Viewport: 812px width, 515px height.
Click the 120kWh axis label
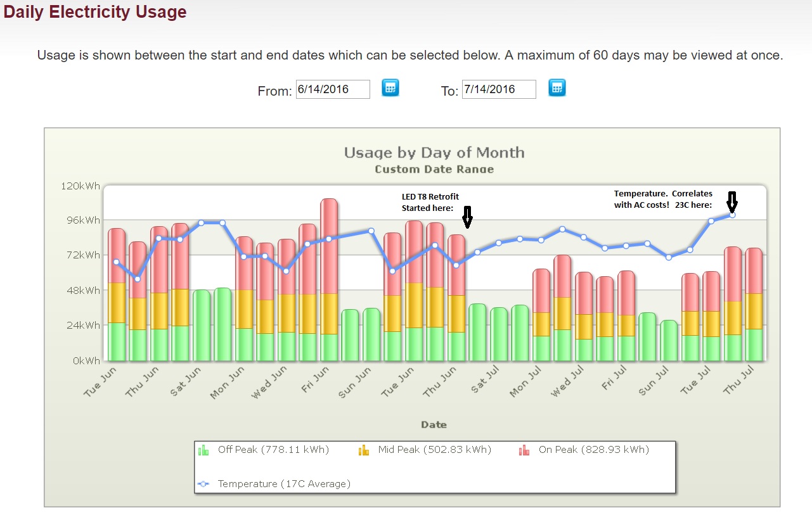point(81,186)
